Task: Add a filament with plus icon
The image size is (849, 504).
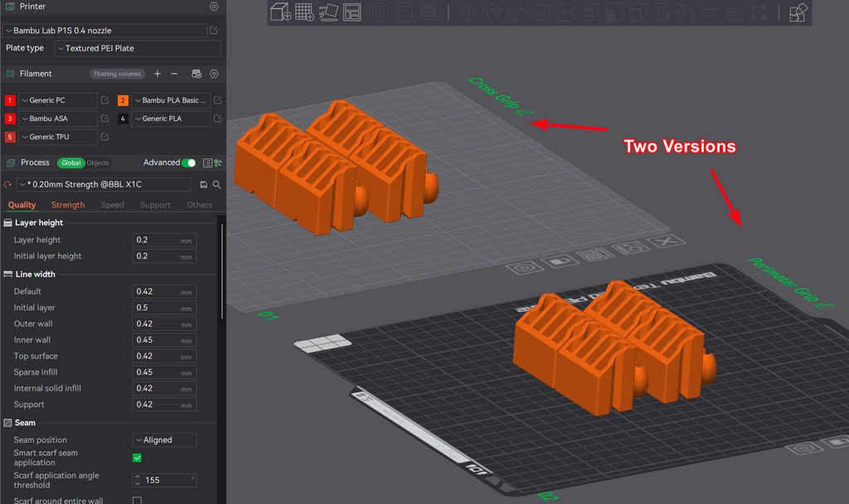Action: click(158, 74)
